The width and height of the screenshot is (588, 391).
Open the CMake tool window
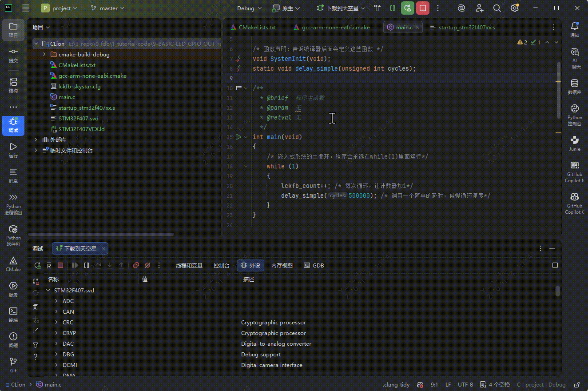(13, 263)
